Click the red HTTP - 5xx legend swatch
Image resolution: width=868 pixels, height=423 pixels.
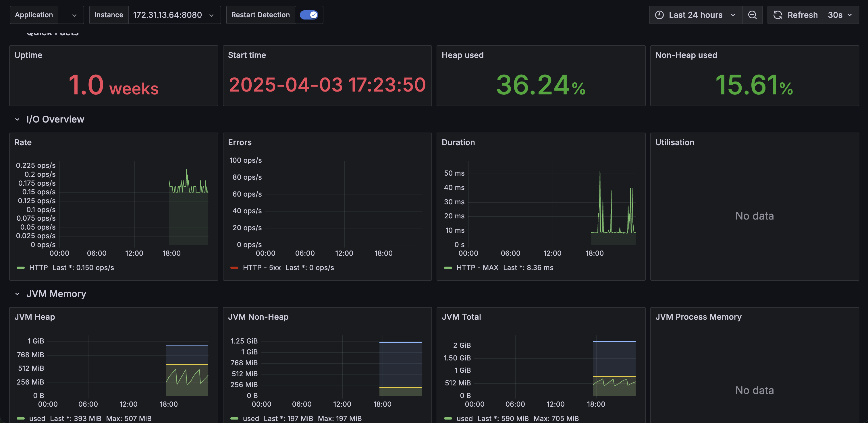[x=234, y=267]
